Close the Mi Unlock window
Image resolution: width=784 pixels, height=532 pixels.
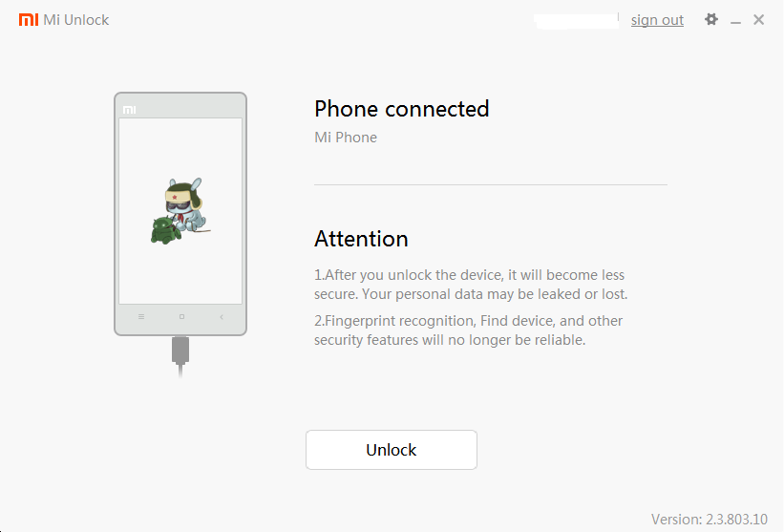point(758,19)
